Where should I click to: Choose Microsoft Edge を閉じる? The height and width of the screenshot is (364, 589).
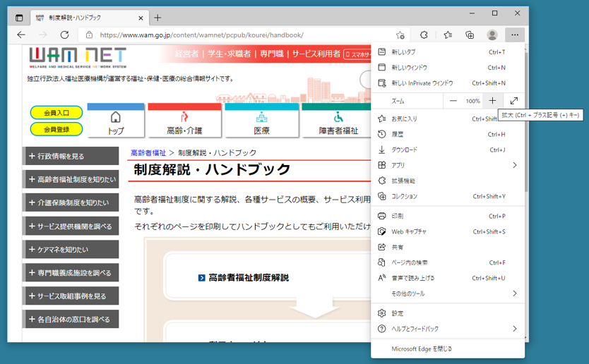tap(447, 348)
